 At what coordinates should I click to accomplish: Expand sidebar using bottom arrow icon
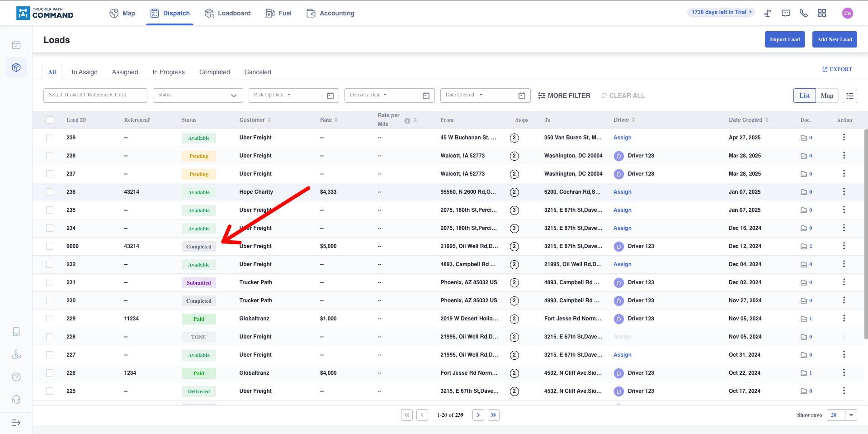click(16, 423)
